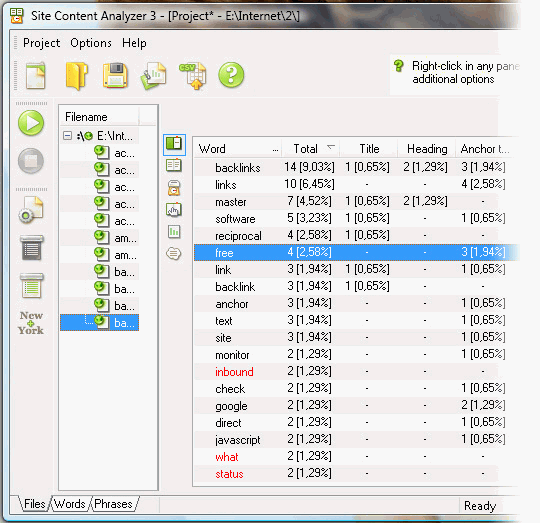Click the speech bubble view icon
This screenshot has height=523, width=540.
coord(174,254)
